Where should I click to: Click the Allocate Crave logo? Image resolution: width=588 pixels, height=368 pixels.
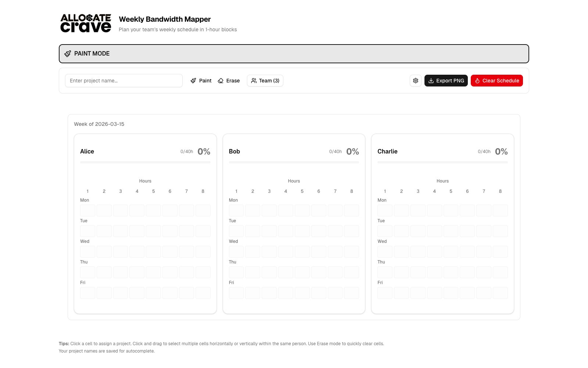click(86, 22)
